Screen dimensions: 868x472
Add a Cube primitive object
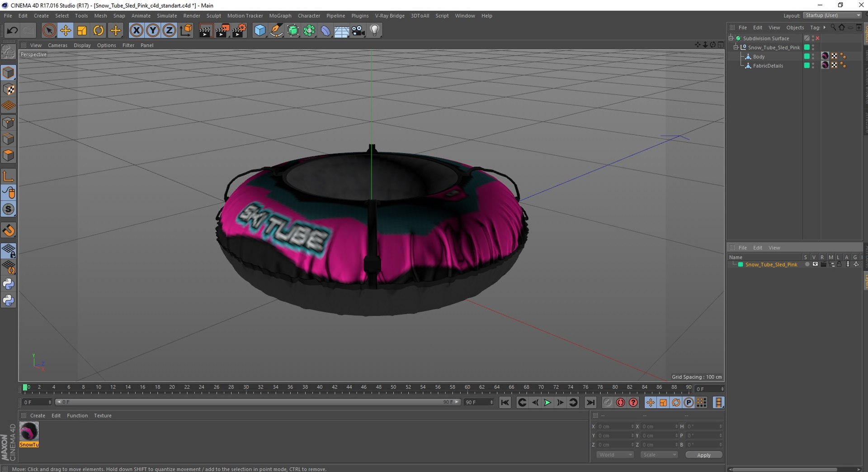(260, 30)
